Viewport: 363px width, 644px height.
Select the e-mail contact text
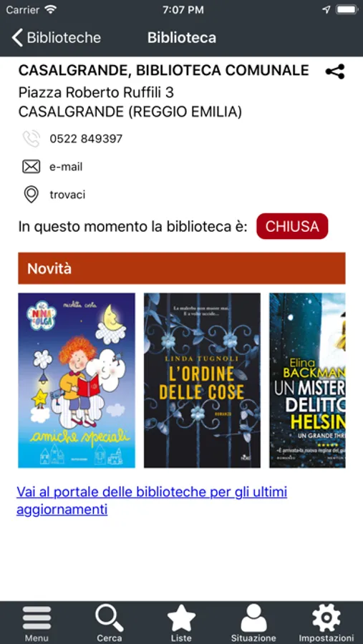click(x=66, y=167)
